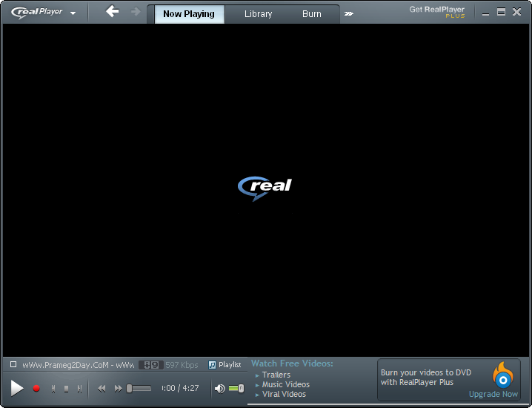Start playback with the Play button
Screen dimensions: 532x408
coord(16,388)
